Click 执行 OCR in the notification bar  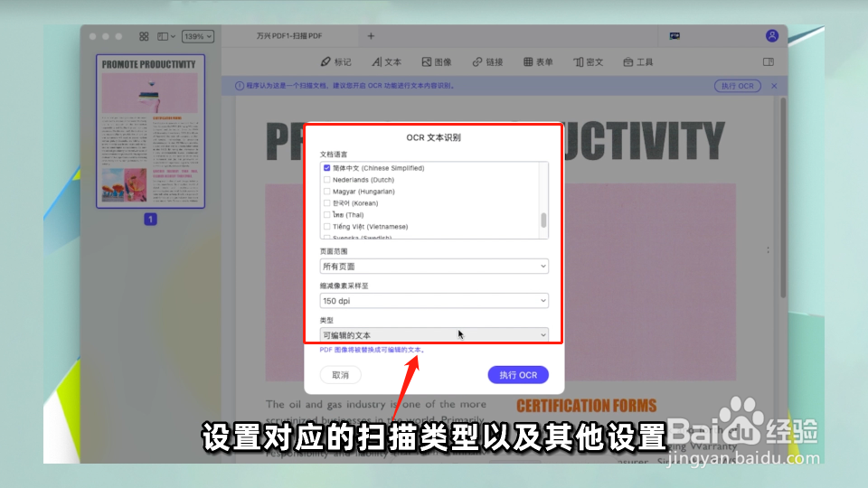point(738,86)
